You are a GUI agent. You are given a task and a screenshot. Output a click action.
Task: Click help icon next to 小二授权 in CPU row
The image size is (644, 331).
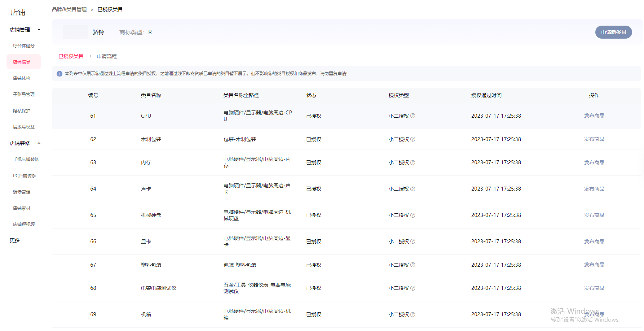(413, 116)
